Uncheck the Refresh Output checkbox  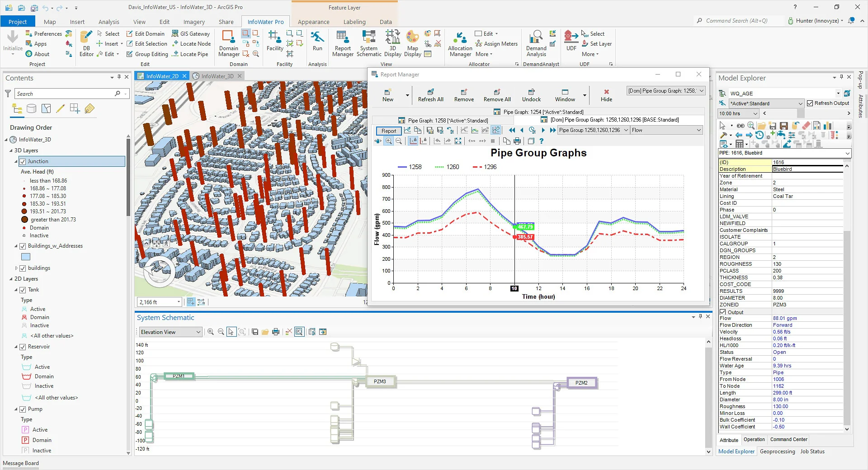810,103
